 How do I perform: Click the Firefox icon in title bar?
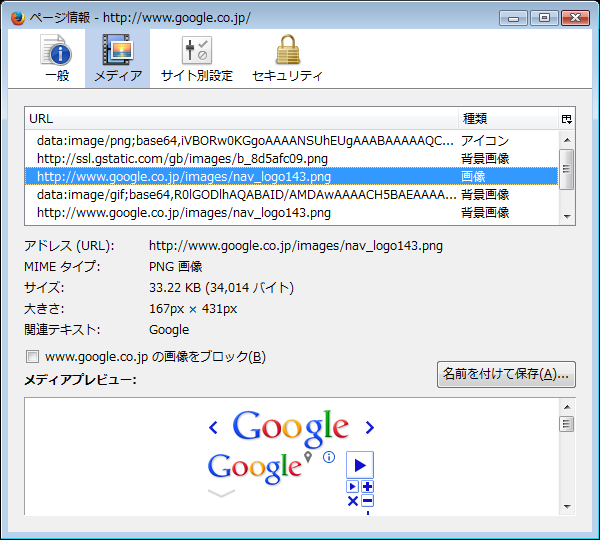coord(17,17)
